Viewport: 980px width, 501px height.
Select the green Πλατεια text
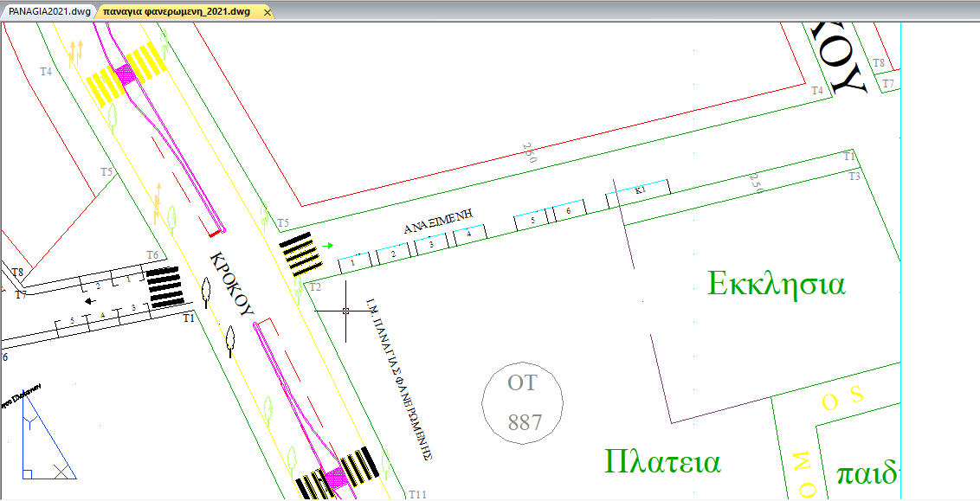point(662,461)
